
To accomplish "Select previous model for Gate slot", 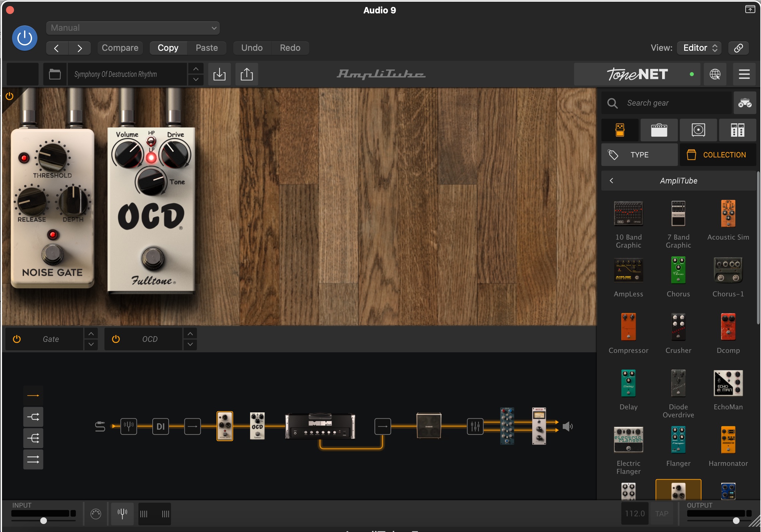I will (91, 334).
